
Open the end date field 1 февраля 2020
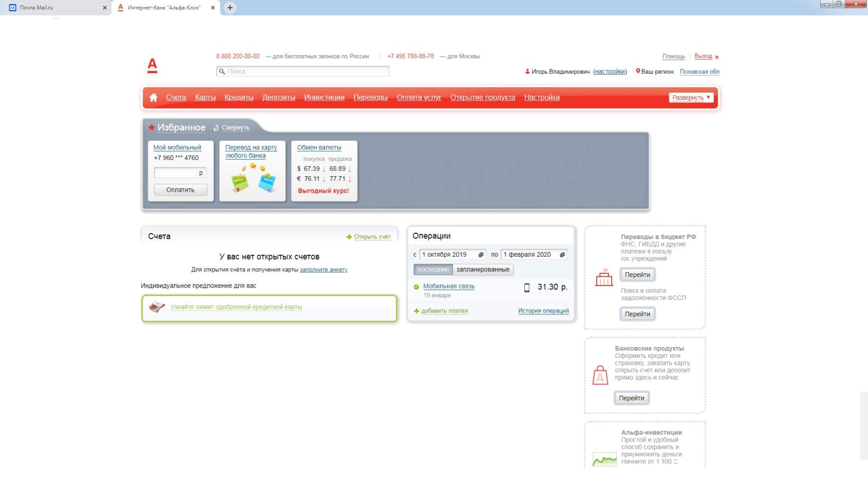[534, 255]
